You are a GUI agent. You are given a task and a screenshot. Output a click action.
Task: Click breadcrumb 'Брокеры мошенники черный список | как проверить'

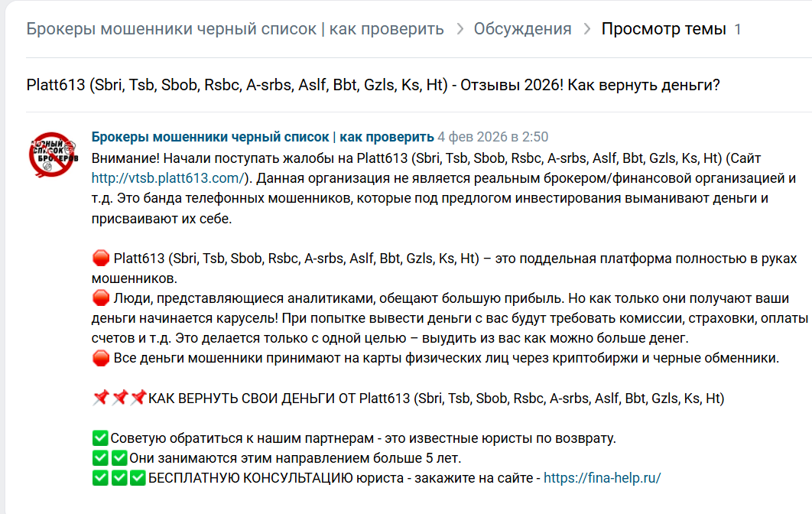point(235,29)
